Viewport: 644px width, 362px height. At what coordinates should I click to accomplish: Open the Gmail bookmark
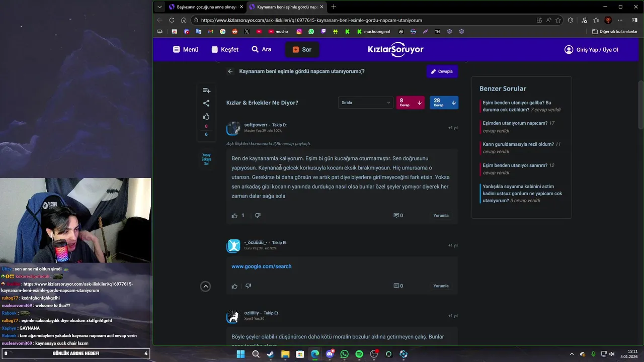(211, 31)
